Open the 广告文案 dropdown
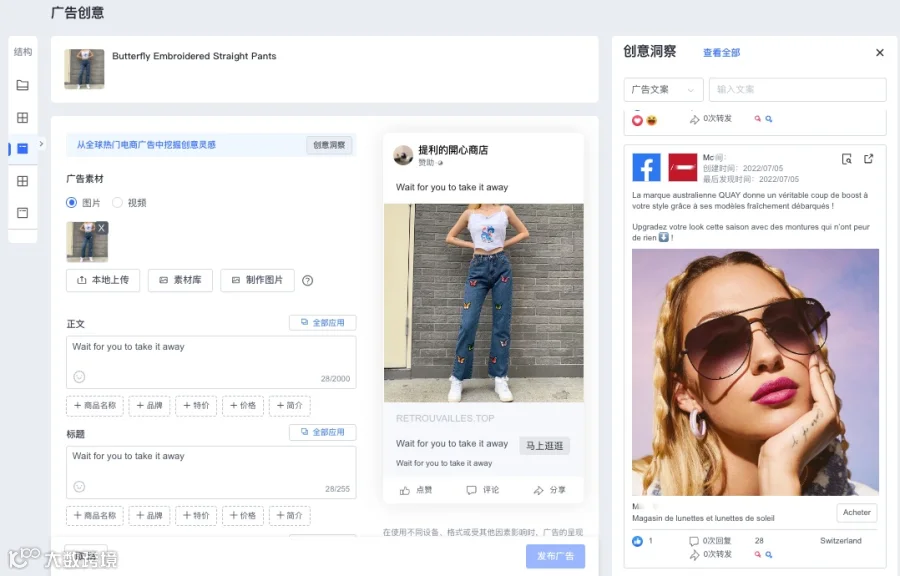Screen dimensions: 900x576 click(663, 89)
